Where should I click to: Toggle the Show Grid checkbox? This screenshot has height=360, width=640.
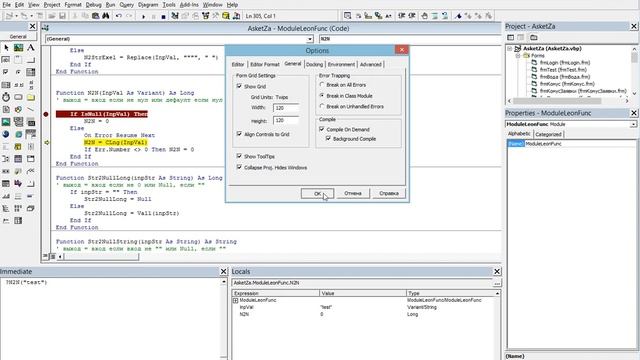pos(239,86)
